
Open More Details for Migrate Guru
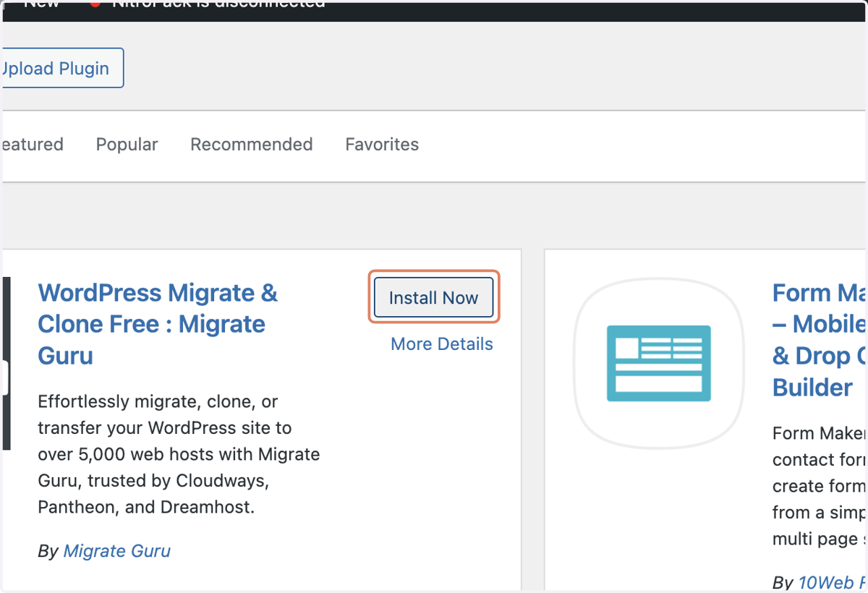point(442,344)
